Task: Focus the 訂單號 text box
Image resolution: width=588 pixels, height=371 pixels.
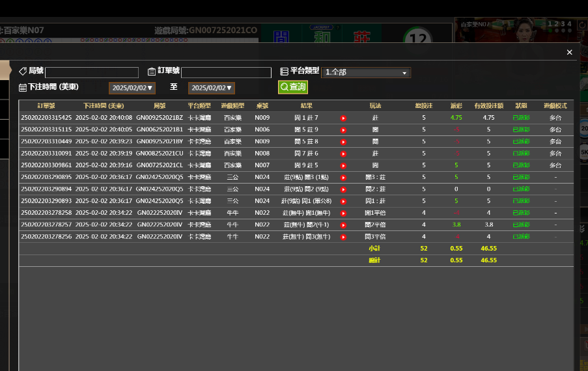Action: [226, 72]
